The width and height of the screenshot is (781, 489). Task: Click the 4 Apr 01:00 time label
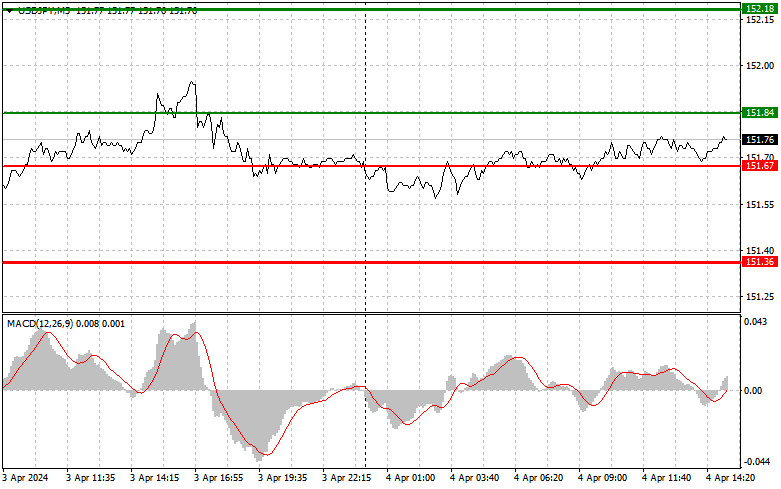(x=410, y=478)
